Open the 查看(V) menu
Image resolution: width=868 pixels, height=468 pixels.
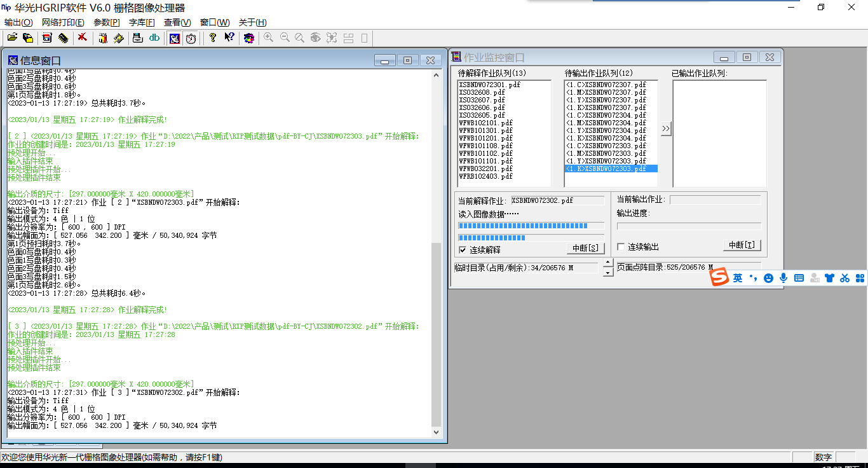(x=177, y=22)
